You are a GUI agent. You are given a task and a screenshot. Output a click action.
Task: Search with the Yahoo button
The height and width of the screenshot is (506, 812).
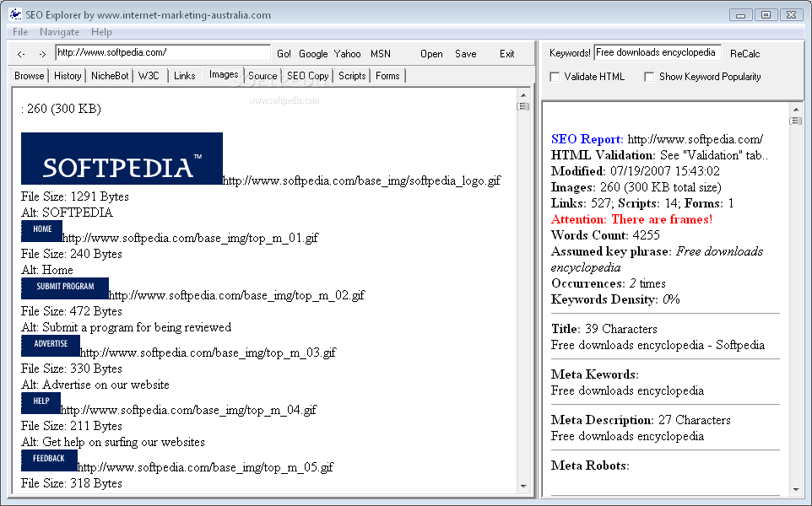pyautogui.click(x=348, y=54)
